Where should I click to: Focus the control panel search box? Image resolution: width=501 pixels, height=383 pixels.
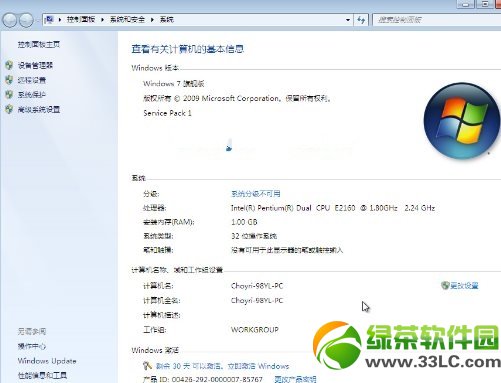pyautogui.click(x=437, y=20)
